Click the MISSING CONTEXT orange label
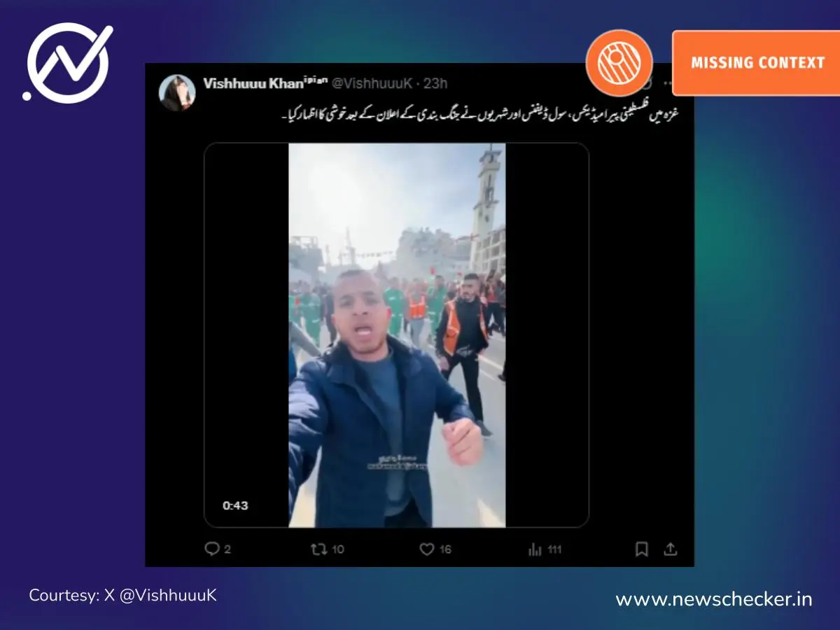Viewport: 840px width, 630px height. point(757,63)
